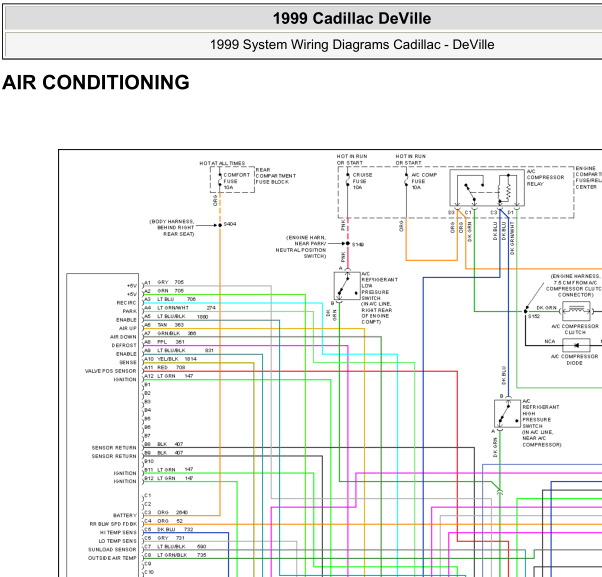Select the A/C COMP FUSE 10A label
This screenshot has height=577, width=602.
click(x=424, y=181)
